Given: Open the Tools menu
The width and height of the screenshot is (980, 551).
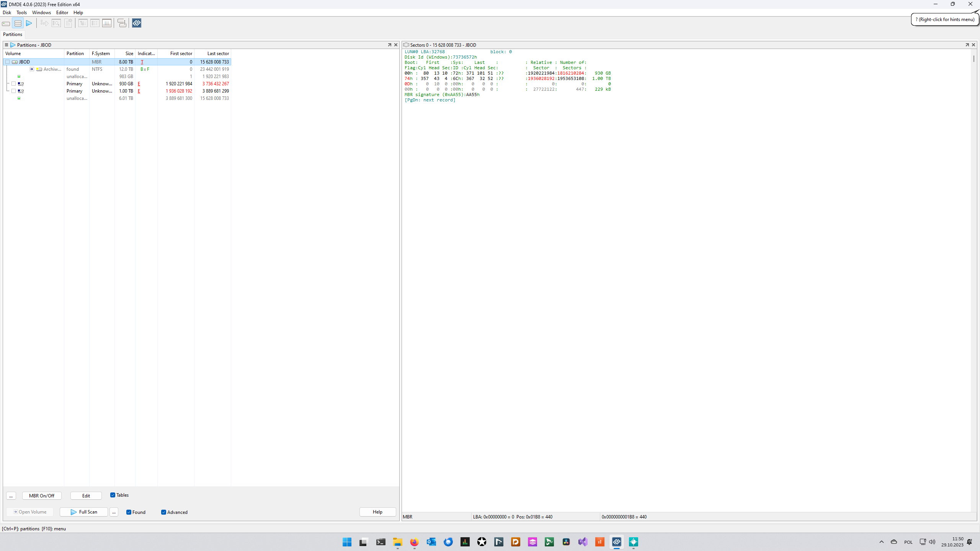Looking at the screenshot, I should click(21, 13).
